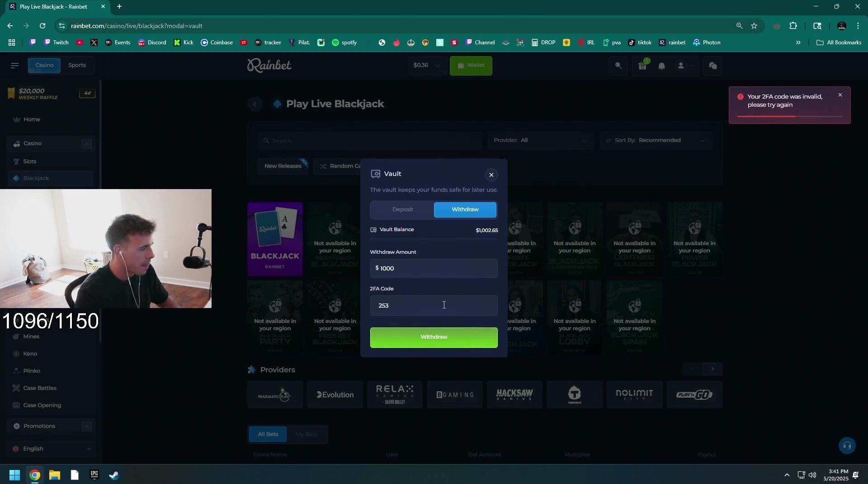The image size is (868, 484).
Task: Select the Evolution provider logo
Action: point(335,395)
